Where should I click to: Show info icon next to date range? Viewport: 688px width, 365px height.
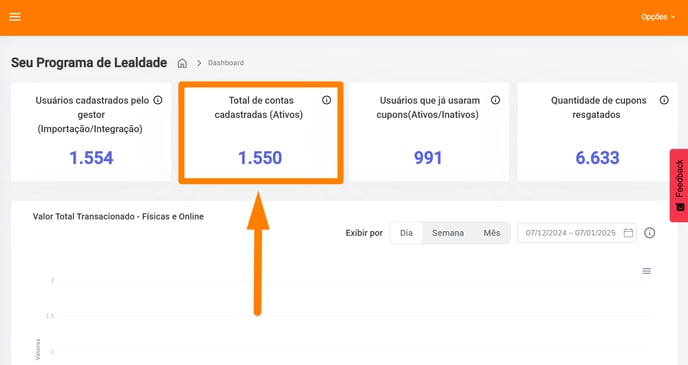point(649,233)
